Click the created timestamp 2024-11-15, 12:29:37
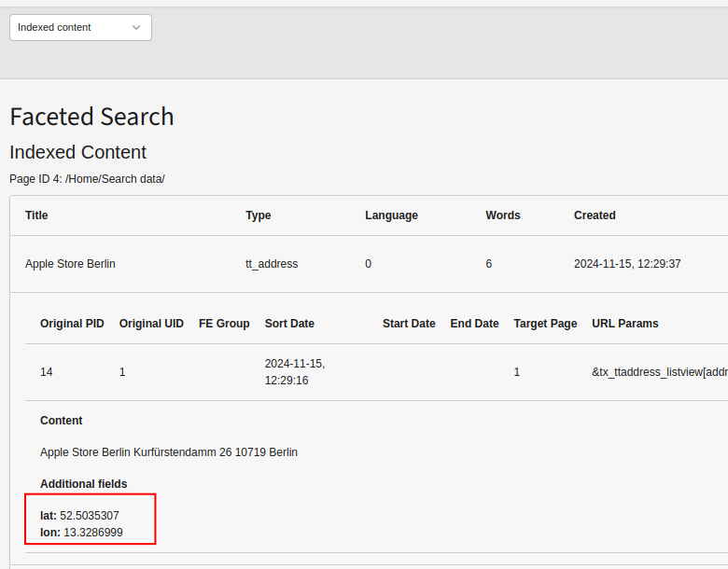Image resolution: width=728 pixels, height=569 pixels. click(627, 264)
